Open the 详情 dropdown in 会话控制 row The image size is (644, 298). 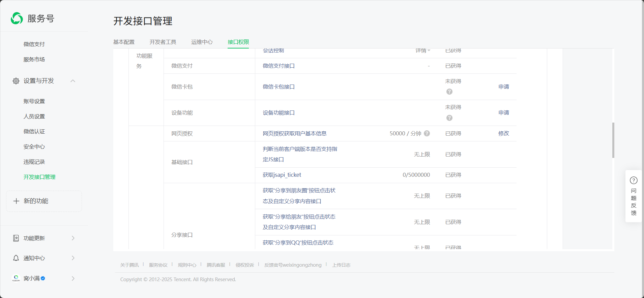(423, 51)
